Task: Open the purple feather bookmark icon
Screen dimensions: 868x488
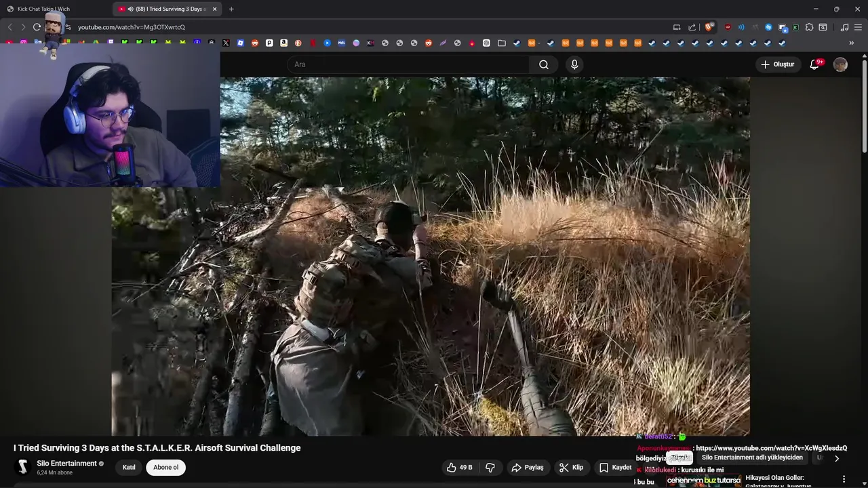Action: (443, 43)
